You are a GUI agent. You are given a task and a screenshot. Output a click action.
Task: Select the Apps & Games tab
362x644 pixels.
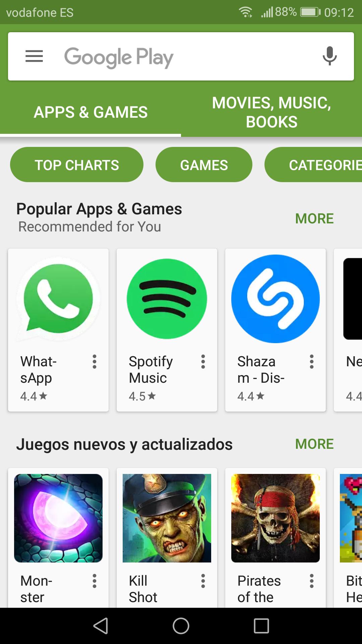(90, 112)
